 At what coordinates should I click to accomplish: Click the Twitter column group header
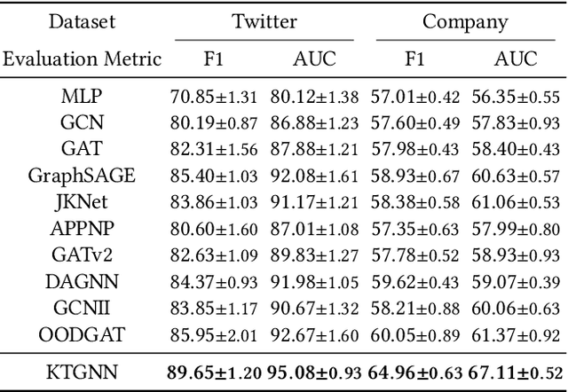coord(264,20)
